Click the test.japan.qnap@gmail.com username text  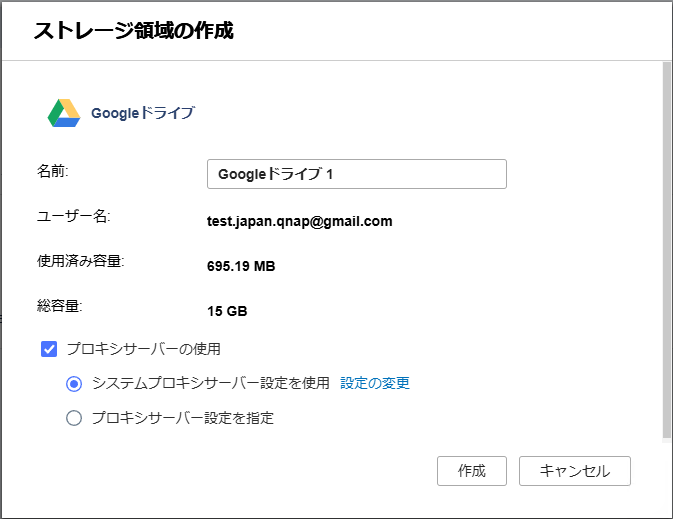pyautogui.click(x=299, y=221)
